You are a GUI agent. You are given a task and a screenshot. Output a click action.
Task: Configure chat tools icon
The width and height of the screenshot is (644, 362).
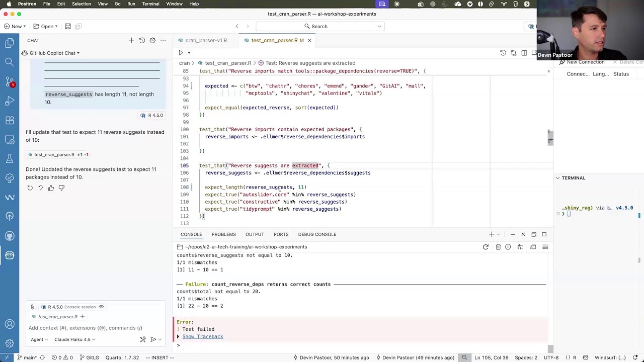(143, 339)
